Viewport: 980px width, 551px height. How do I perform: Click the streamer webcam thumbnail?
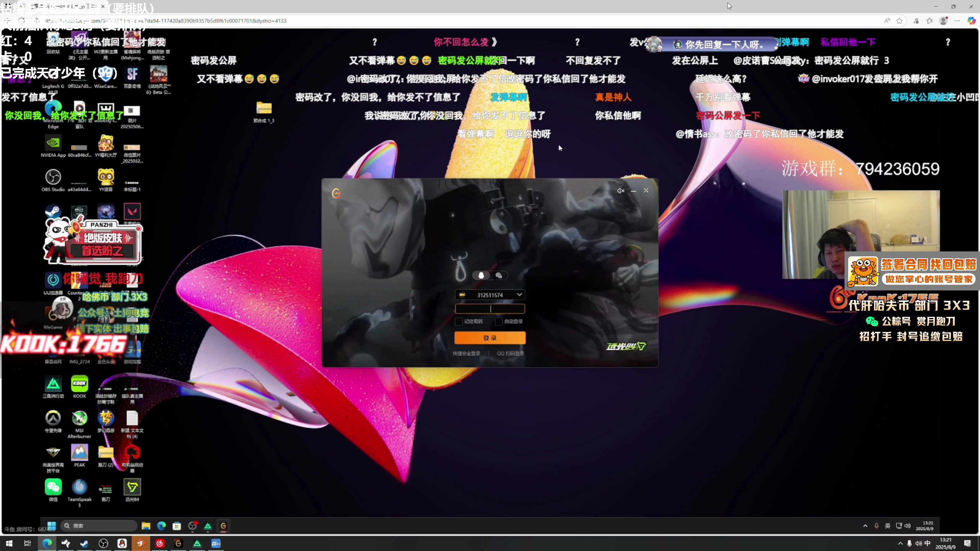click(x=861, y=235)
